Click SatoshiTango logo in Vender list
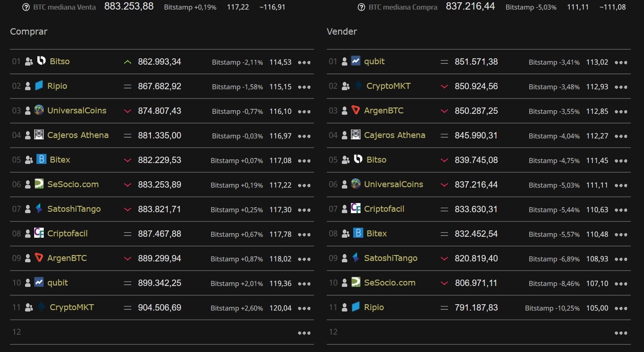The image size is (644, 352). [355, 257]
